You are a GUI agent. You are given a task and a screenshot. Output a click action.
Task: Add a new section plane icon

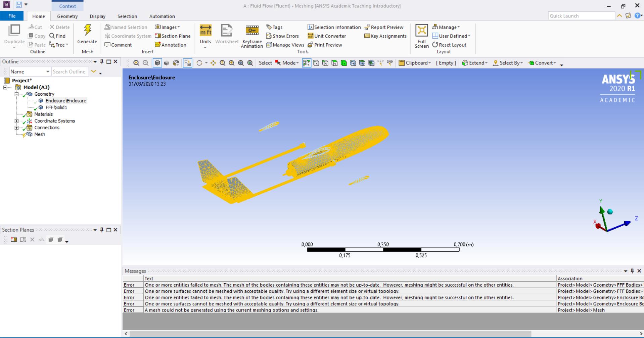(x=14, y=240)
